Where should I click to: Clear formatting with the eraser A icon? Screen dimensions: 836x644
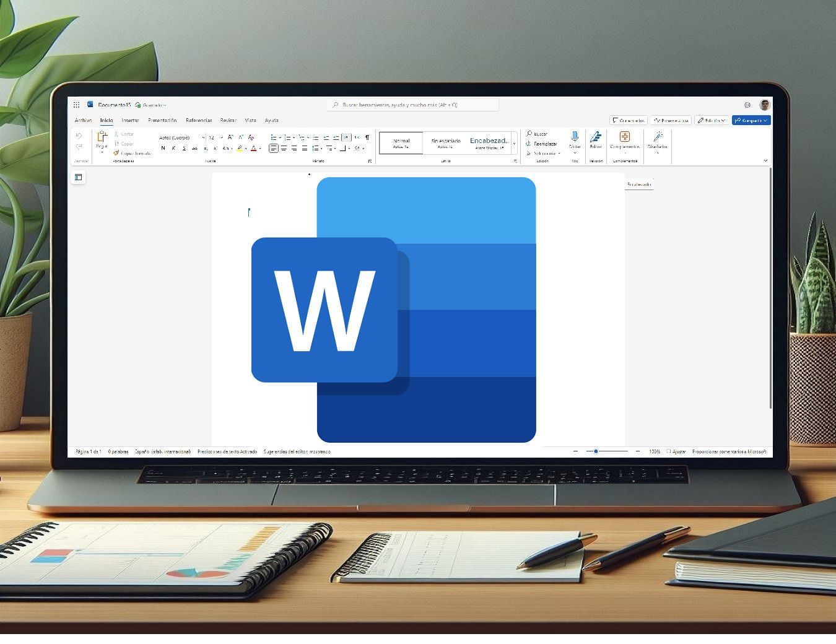(251, 137)
